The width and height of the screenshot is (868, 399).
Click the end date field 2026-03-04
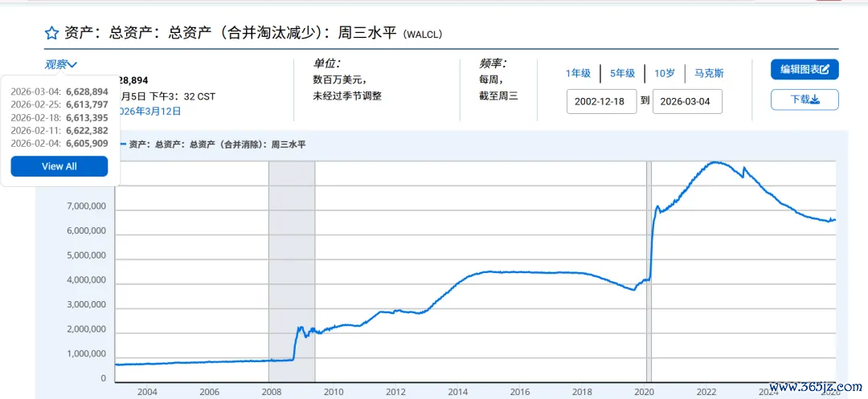(x=687, y=102)
